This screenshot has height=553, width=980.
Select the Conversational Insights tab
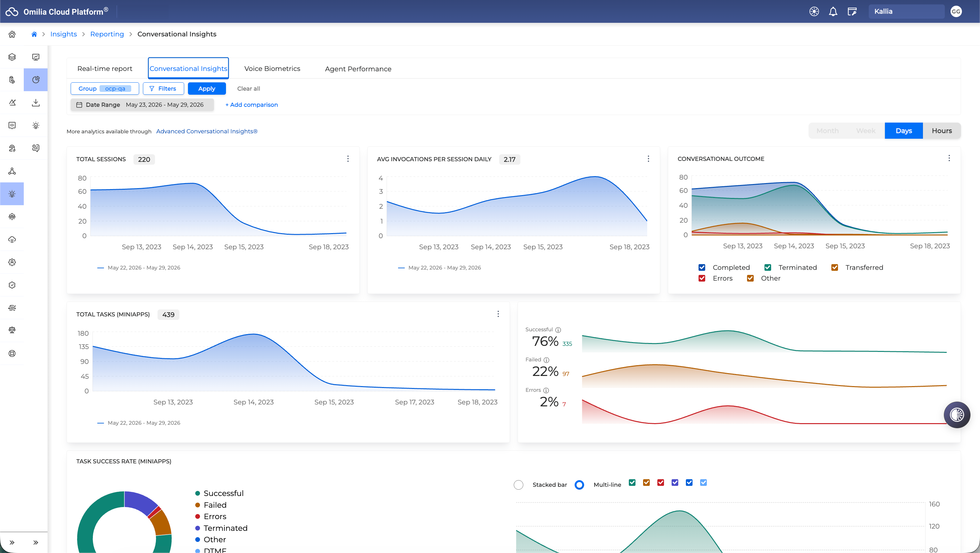point(188,68)
